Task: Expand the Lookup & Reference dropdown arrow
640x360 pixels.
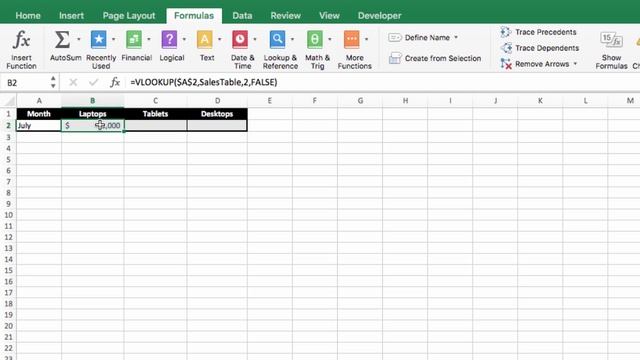Action: pyautogui.click(x=292, y=39)
